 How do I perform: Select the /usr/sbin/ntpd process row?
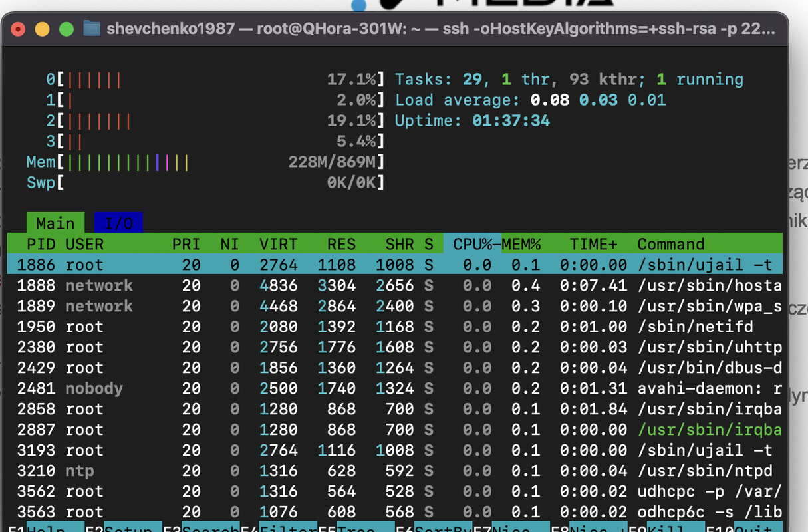[394, 471]
